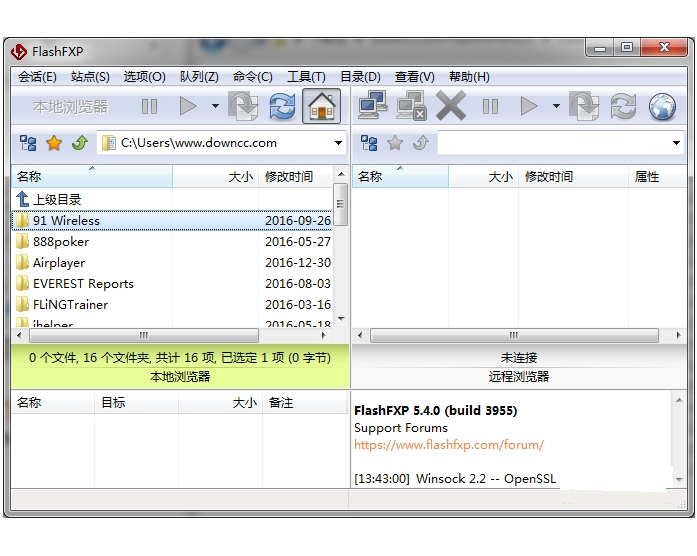Click the local green parent directory arrow

tap(80, 143)
